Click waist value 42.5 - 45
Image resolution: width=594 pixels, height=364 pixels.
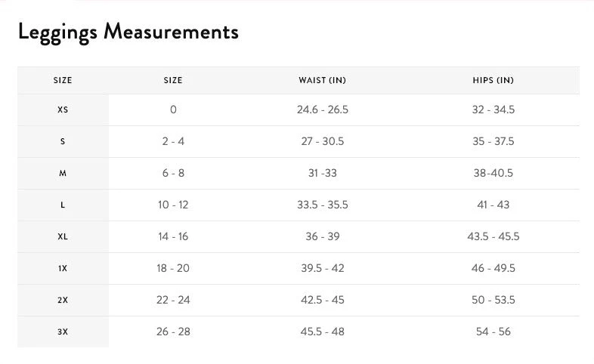(x=322, y=300)
